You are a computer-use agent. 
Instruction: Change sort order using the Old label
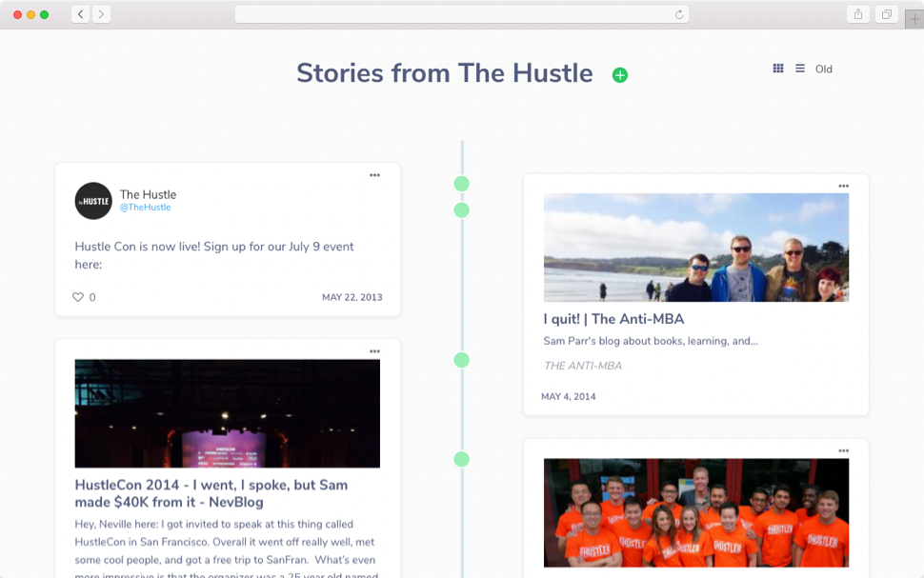pos(823,69)
